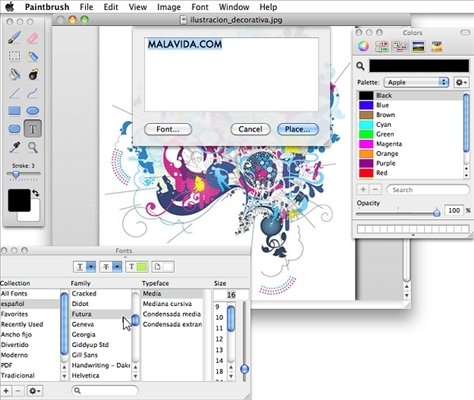Select the Ellipse shape tool
Viewport: 474px width, 400px height.
[33, 111]
